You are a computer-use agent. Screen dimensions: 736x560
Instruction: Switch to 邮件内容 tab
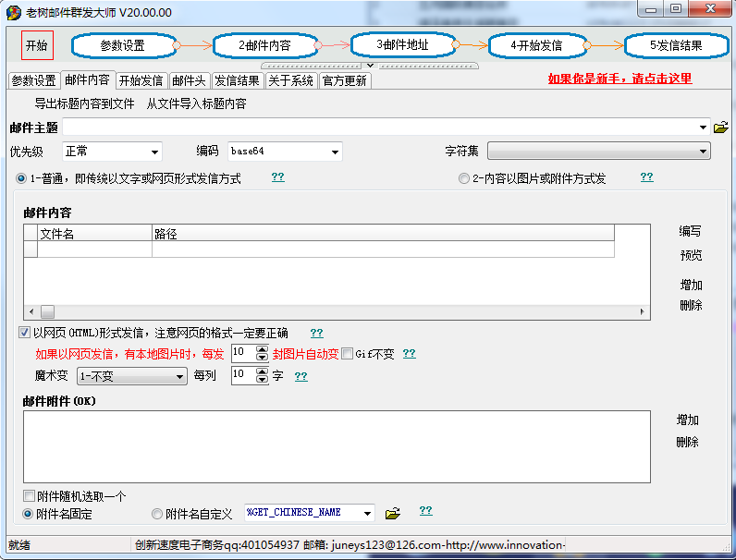[87, 79]
